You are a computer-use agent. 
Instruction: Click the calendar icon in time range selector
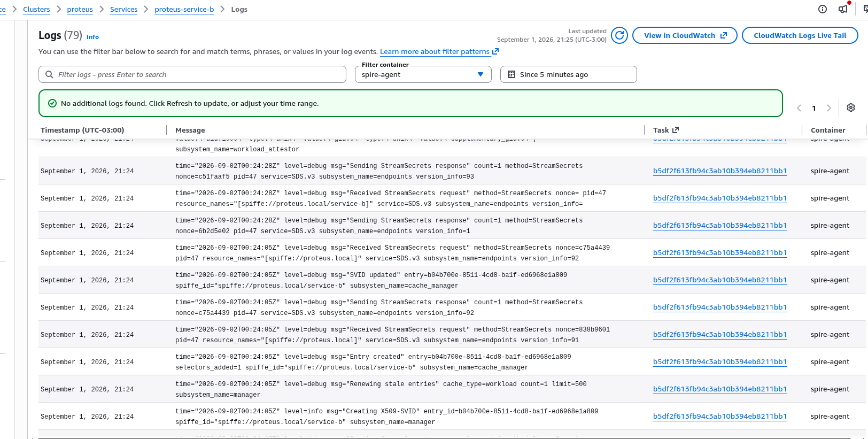tap(511, 74)
